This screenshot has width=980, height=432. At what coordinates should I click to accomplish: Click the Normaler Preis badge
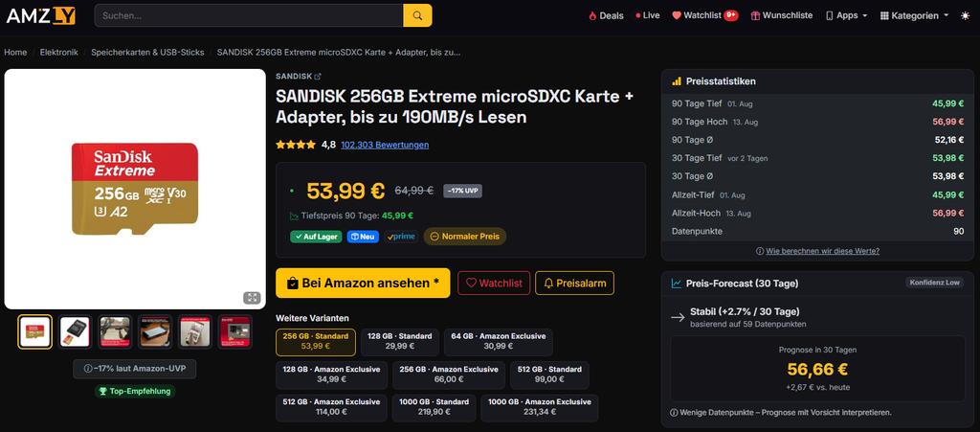point(465,237)
